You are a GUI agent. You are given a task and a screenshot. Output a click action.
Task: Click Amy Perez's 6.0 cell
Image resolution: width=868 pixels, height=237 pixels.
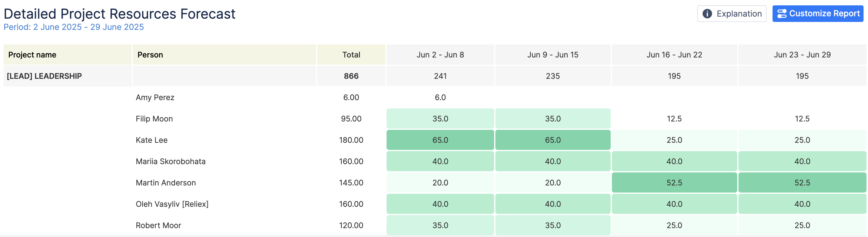tap(440, 98)
